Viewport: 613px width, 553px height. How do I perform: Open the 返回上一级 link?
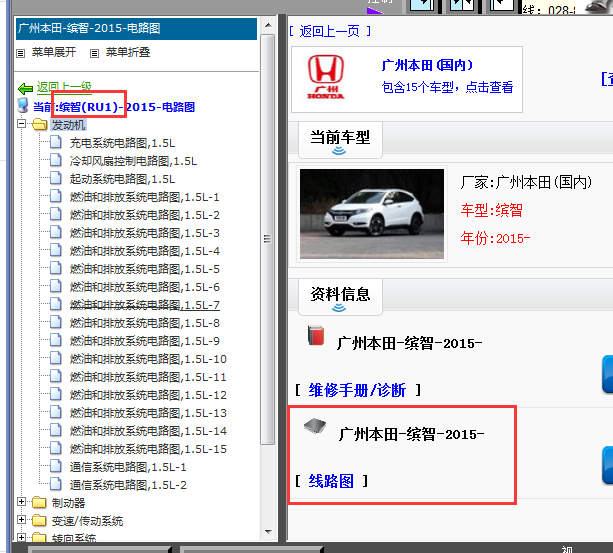(64, 87)
